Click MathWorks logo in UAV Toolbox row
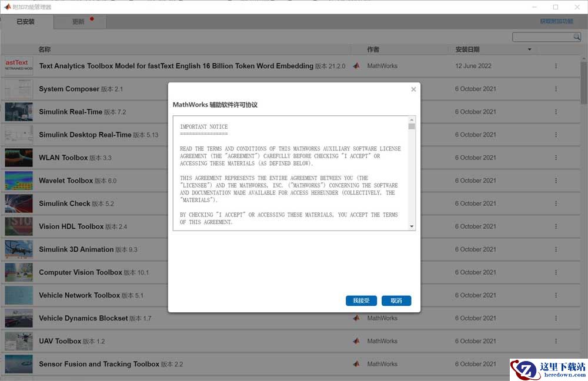The width and height of the screenshot is (588, 381). coord(356,341)
